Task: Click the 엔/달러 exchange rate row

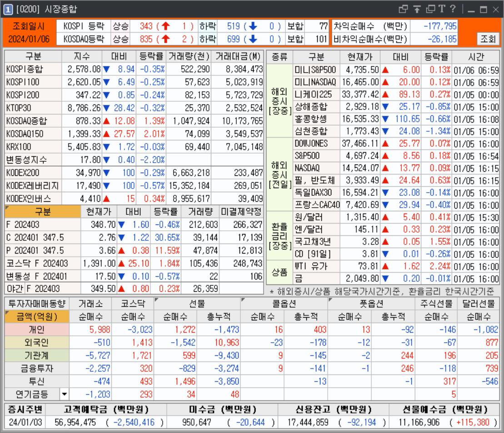Action: click(396, 229)
